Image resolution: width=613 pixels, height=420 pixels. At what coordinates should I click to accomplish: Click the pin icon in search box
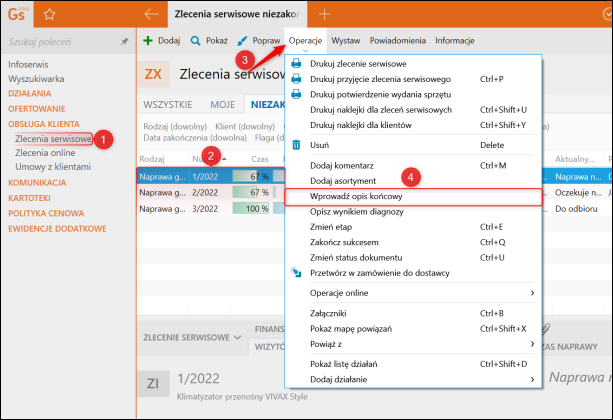click(x=124, y=41)
